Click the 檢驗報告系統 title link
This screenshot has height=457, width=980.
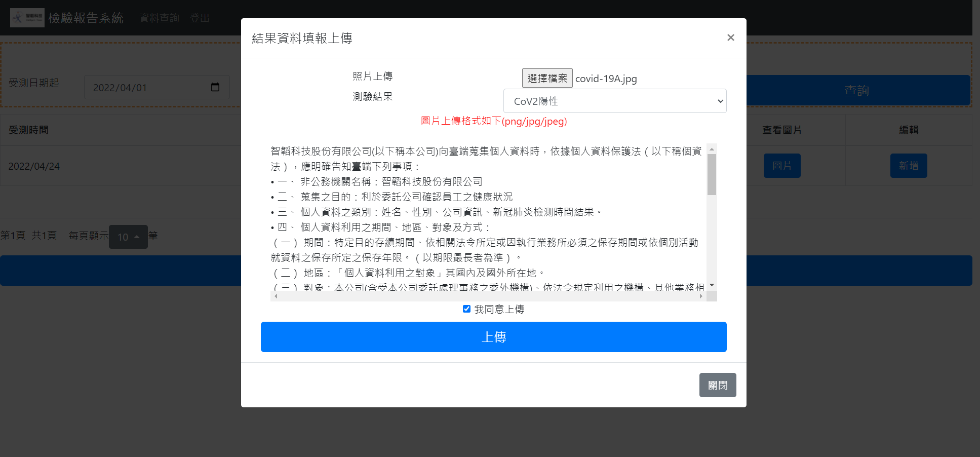pos(86,18)
